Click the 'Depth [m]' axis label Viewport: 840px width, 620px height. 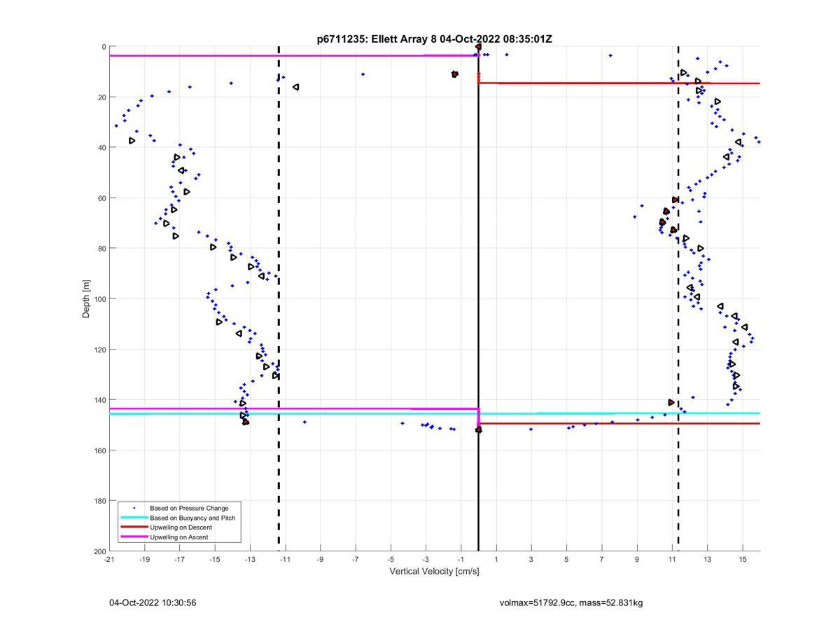point(87,299)
